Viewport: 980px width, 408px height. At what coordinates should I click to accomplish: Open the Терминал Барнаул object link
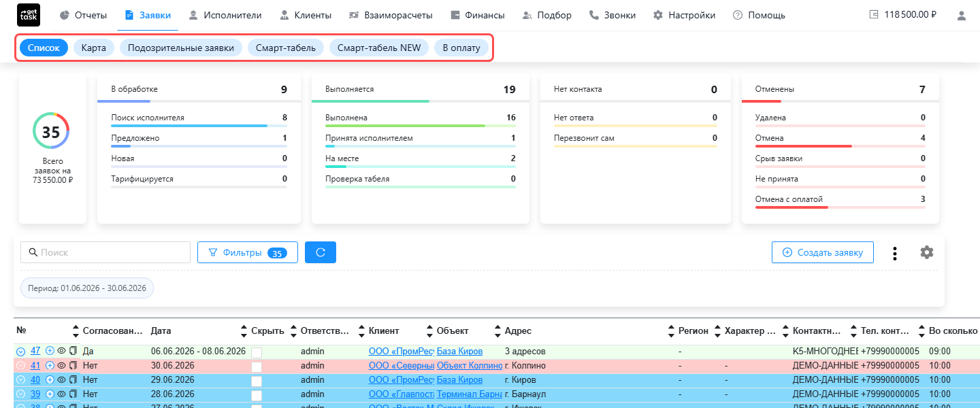pos(470,394)
